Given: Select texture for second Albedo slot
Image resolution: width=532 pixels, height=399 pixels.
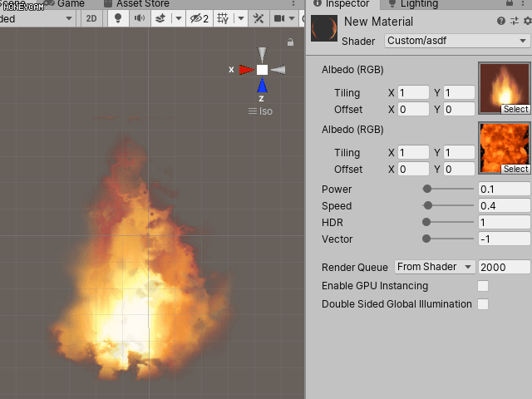Looking at the screenshot, I should point(515,169).
